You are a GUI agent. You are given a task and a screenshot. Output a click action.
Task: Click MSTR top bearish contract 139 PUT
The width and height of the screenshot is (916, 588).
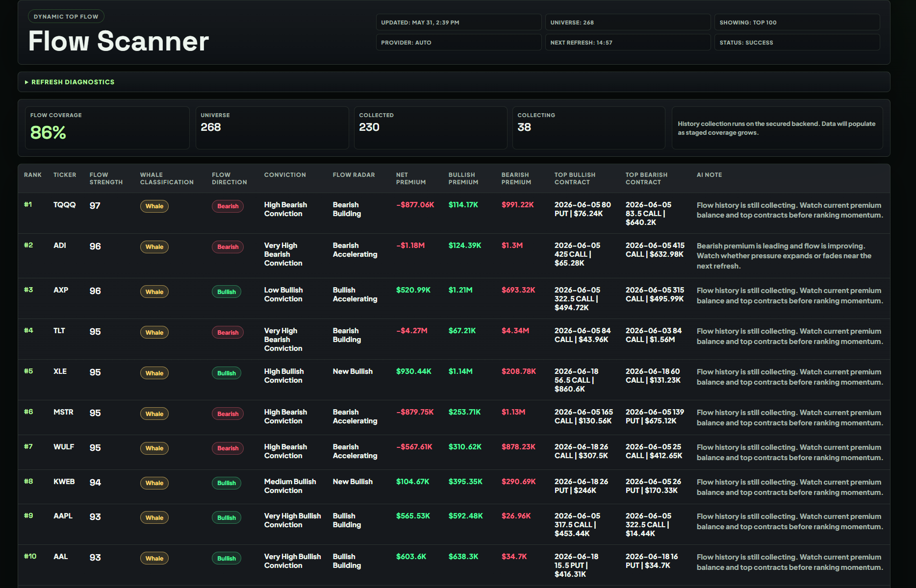[x=655, y=416]
